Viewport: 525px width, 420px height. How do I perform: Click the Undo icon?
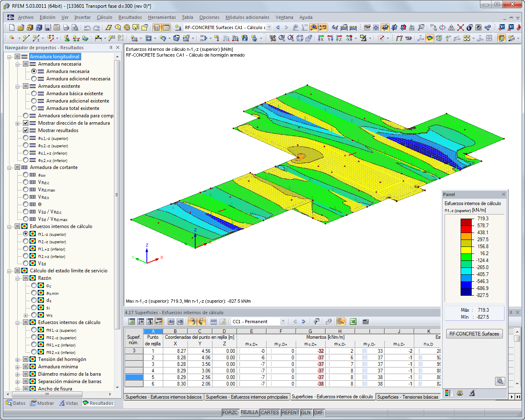coord(86,27)
